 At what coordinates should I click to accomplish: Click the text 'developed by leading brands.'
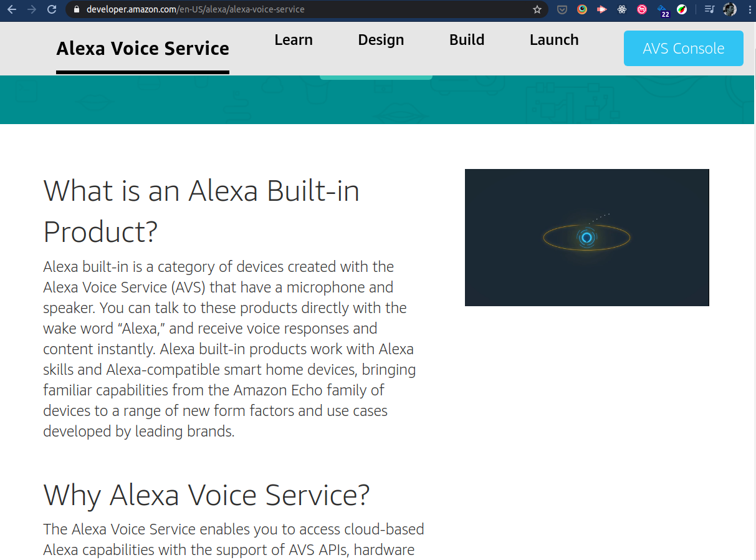(139, 432)
